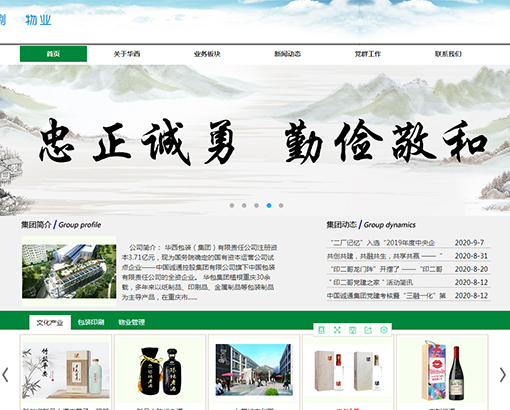Click the 物业 text in the header logo
Screen dimensions: 510x410
coord(38,20)
